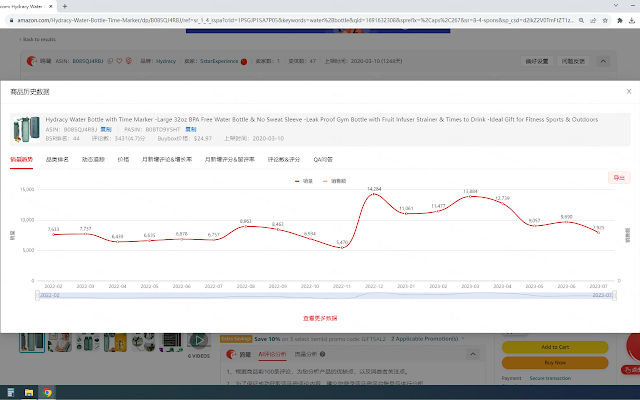Click the red plugin logo beside ASIN

point(31,61)
